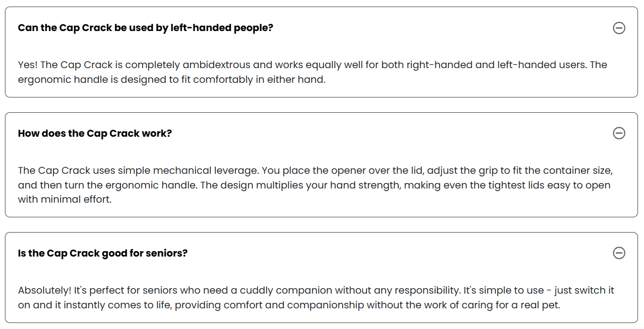Click the paragraph about simple mechanical leverage
The image size is (644, 329).
[315, 185]
